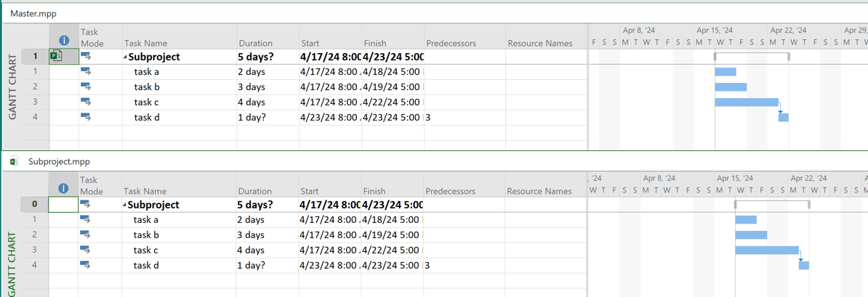The height and width of the screenshot is (297, 868).
Task: Click the info indicator column header in the Master window
Action: pos(64,41)
